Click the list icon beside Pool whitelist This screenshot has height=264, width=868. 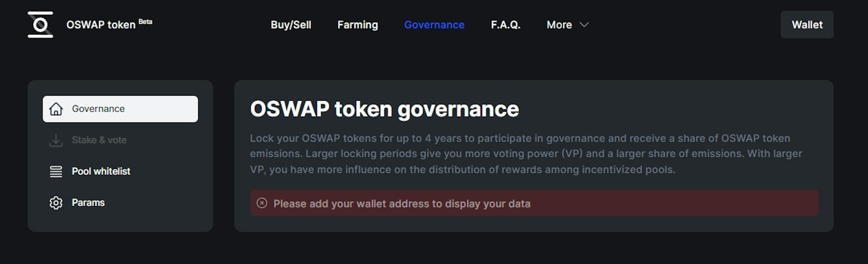coord(56,171)
